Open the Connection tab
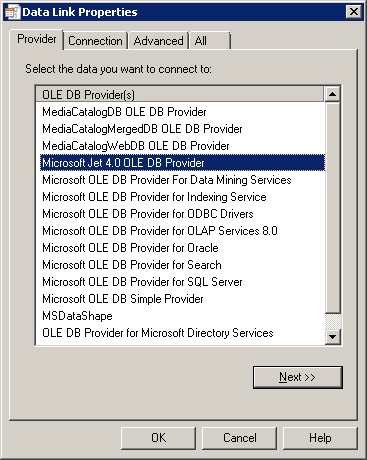This screenshot has height=460, width=367. (x=95, y=41)
